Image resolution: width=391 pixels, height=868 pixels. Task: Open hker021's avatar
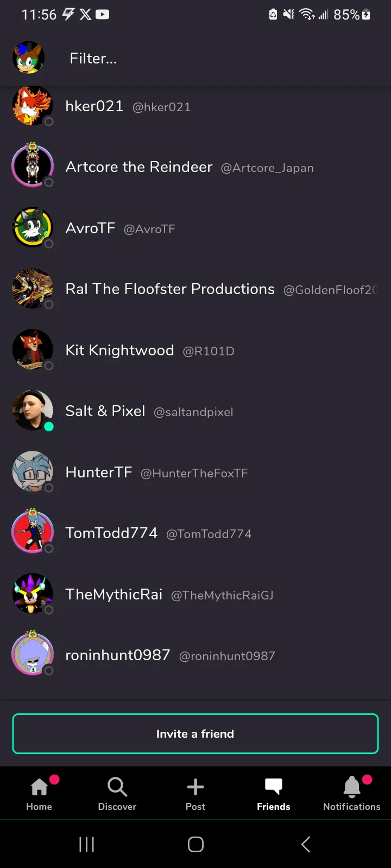pyautogui.click(x=33, y=106)
